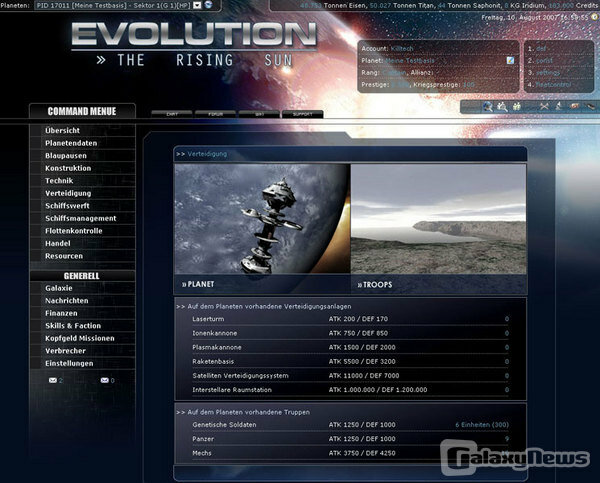Open the Planeten selection dropdown
This screenshot has height=483, width=600.
coord(118,5)
